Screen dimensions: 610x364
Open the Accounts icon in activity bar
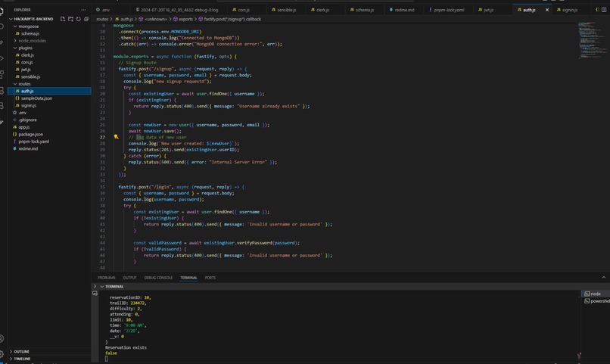click(x=2, y=338)
